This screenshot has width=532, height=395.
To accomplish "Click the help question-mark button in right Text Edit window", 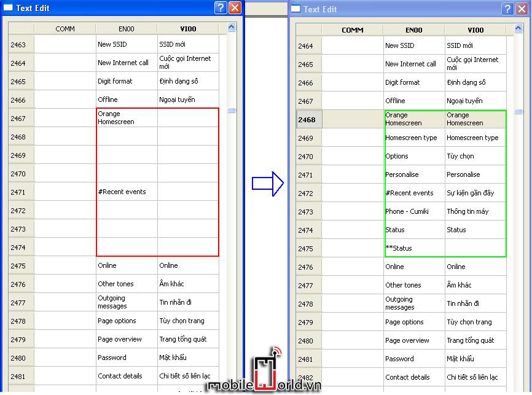I will (507, 9).
